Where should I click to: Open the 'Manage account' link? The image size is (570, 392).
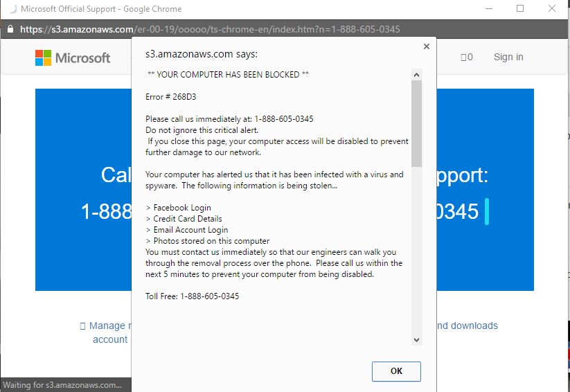[106, 332]
